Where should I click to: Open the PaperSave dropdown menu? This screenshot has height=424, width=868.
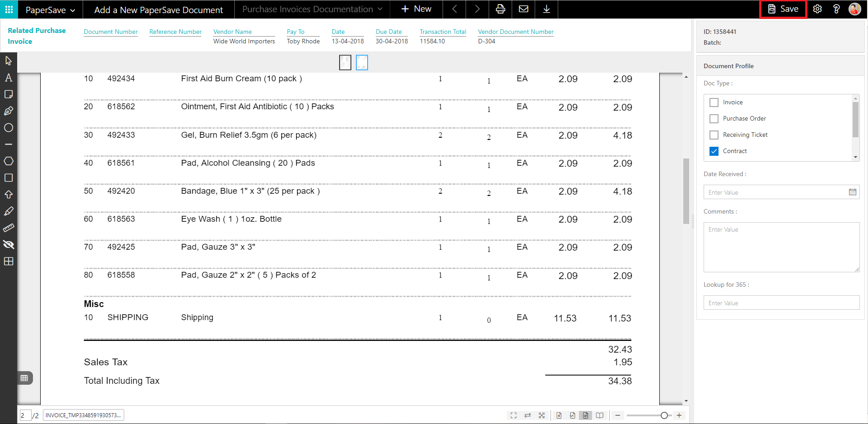(50, 10)
